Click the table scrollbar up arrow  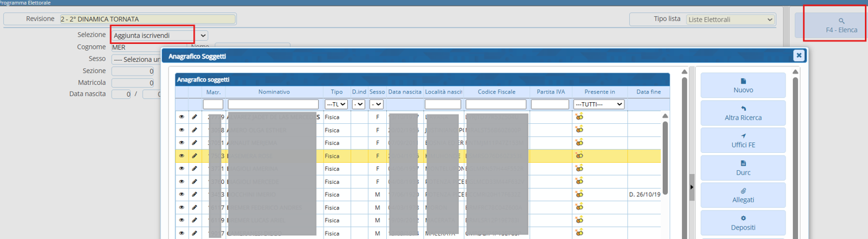click(665, 116)
